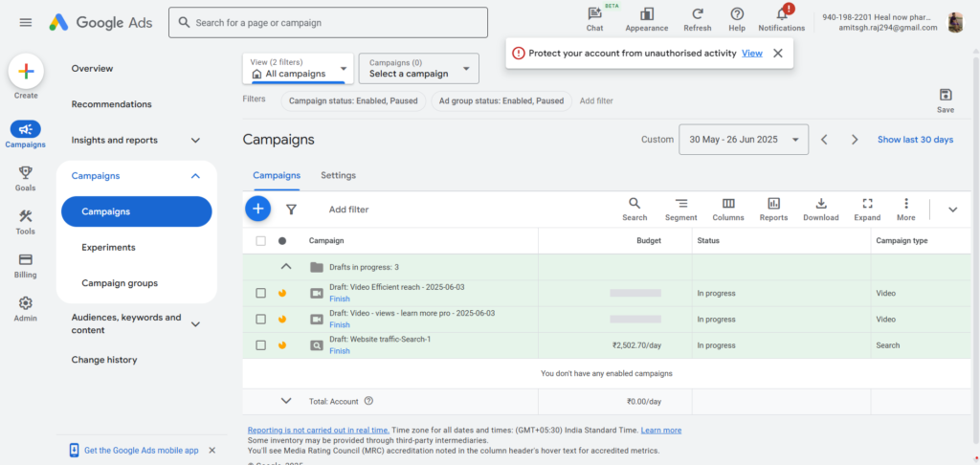The height and width of the screenshot is (465, 980).
Task: Check the Video views learn more pro checkbox
Action: pyautogui.click(x=260, y=319)
